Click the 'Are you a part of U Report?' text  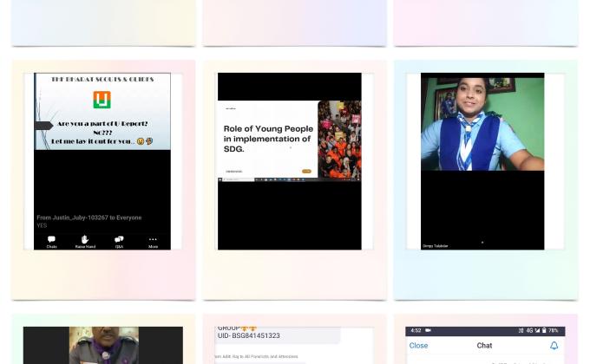point(102,124)
